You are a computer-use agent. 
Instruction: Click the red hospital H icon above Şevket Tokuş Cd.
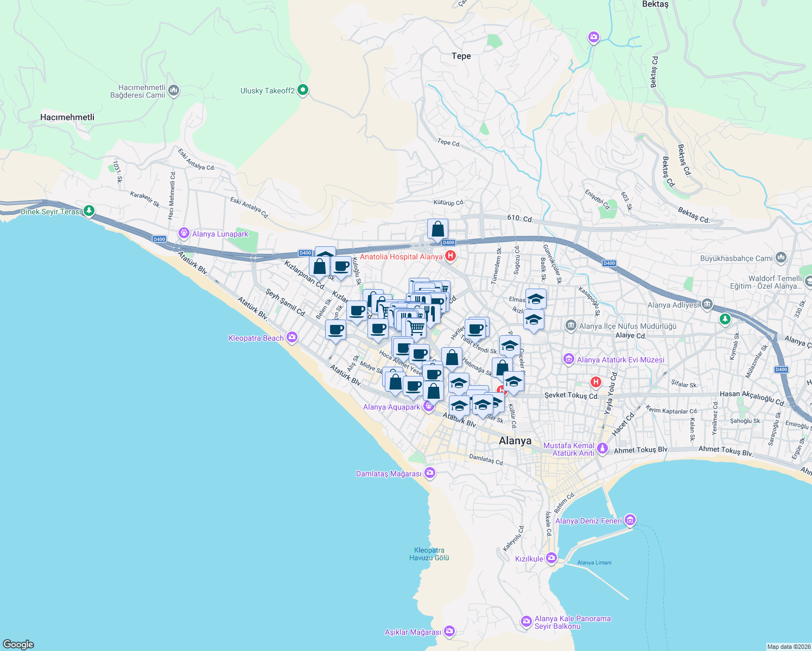tap(596, 382)
